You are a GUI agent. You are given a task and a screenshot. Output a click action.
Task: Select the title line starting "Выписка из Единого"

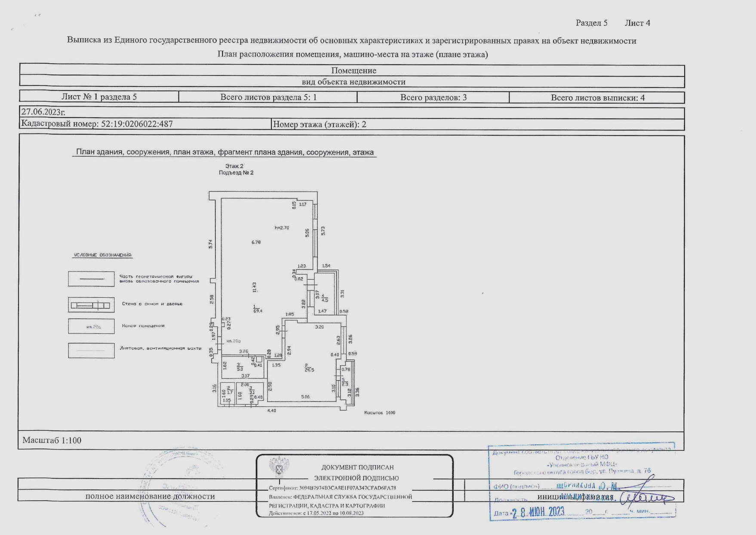351,41
